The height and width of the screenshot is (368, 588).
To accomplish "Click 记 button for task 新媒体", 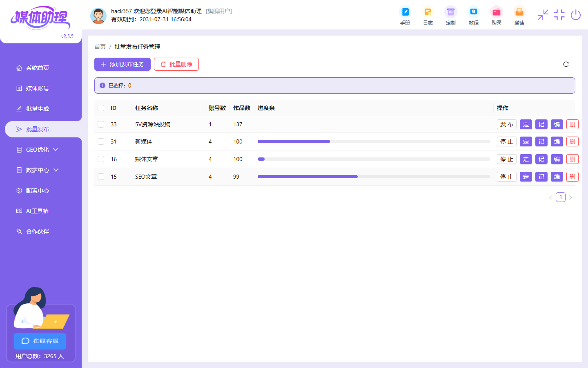I will click(541, 141).
